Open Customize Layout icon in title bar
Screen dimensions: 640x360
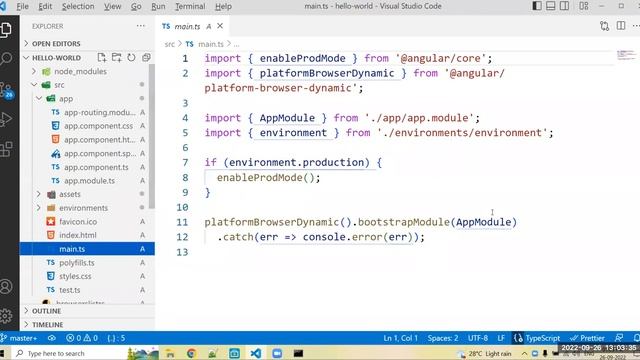584,6
